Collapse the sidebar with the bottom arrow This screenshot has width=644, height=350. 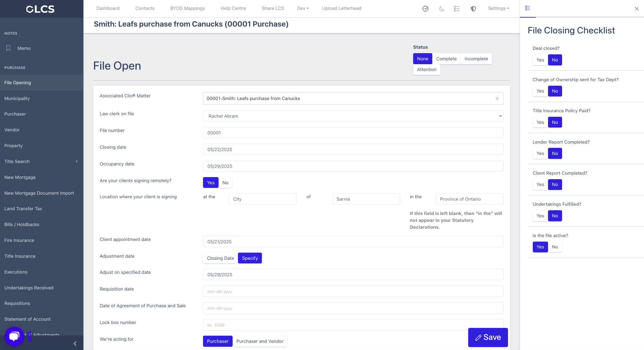[x=75, y=343]
